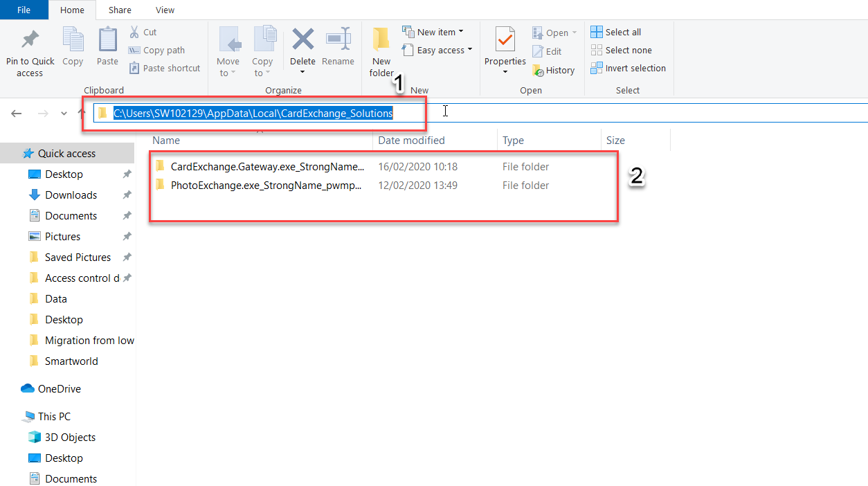This screenshot has width=868, height=486.
Task: Click the Paste clipboard icon
Action: pyautogui.click(x=107, y=39)
